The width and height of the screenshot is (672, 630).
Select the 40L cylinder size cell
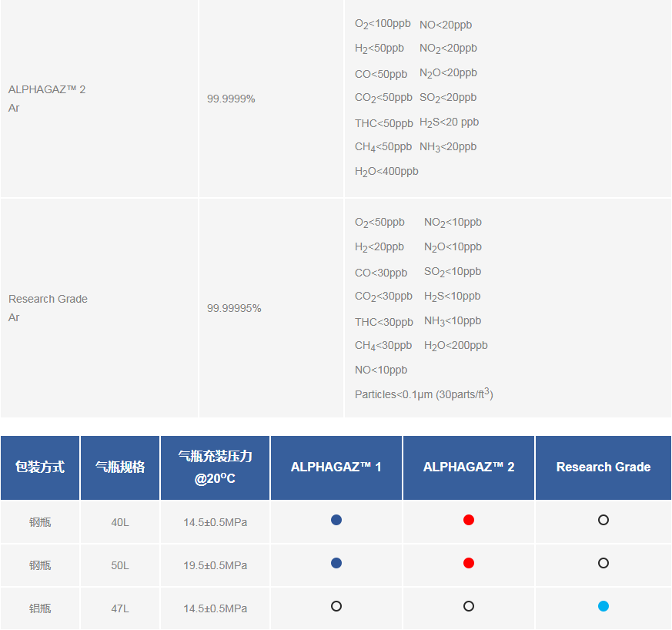[120, 522]
